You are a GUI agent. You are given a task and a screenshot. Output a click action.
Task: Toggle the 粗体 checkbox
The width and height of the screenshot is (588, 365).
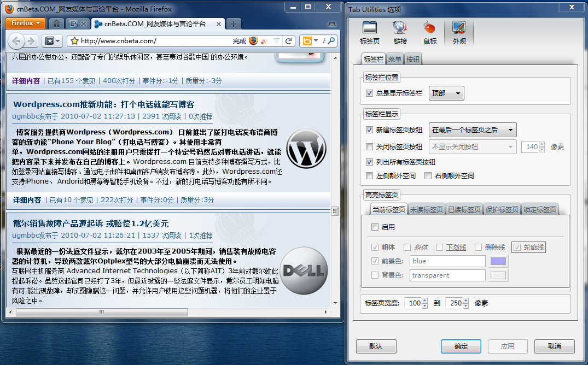(375, 248)
